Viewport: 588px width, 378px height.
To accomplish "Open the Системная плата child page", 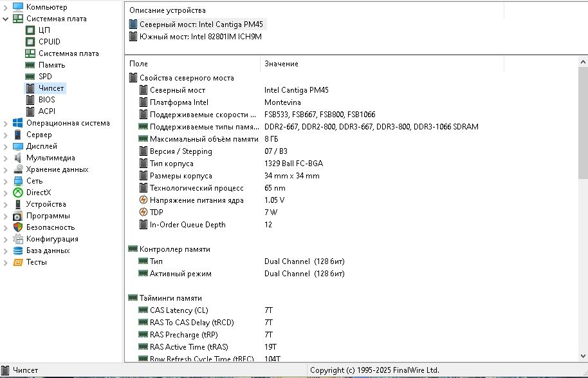I will [69, 53].
